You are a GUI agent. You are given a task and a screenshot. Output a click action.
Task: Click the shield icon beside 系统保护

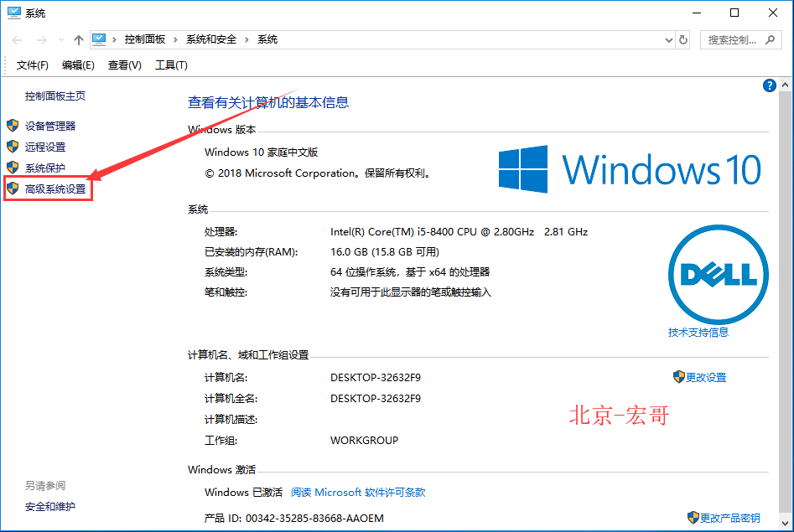(x=13, y=168)
